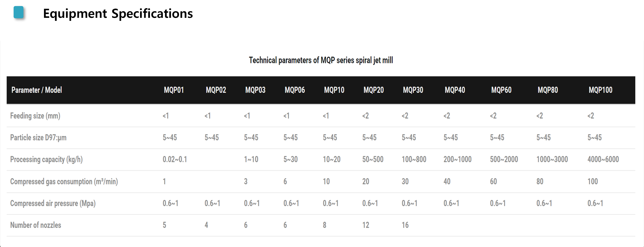
Task: Click the MQP02 column header
Action: pyautogui.click(x=216, y=90)
